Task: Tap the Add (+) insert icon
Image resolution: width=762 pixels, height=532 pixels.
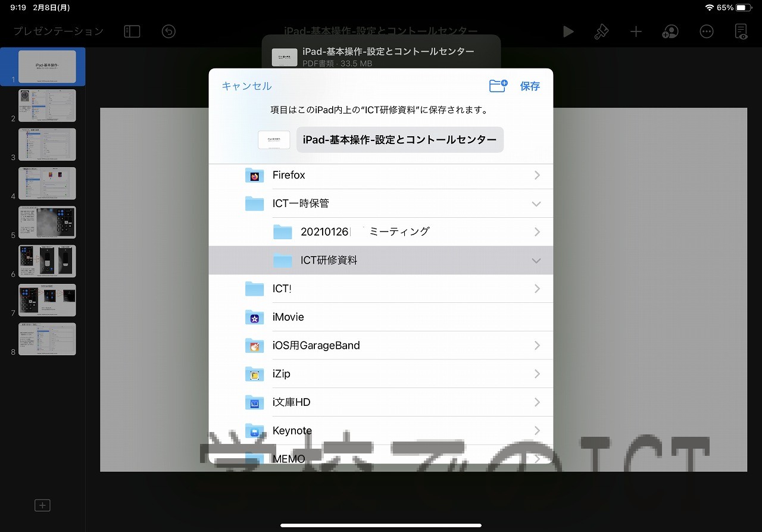Action: (x=636, y=32)
